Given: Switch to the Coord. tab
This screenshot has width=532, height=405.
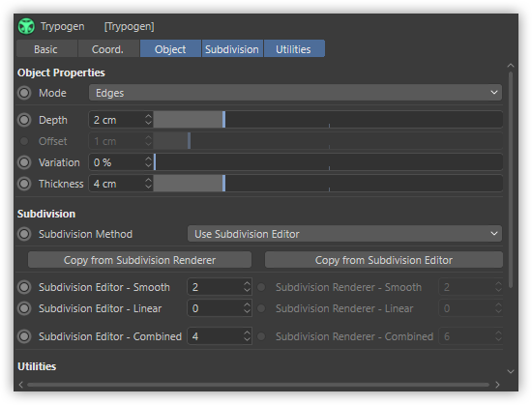Looking at the screenshot, I should [108, 49].
